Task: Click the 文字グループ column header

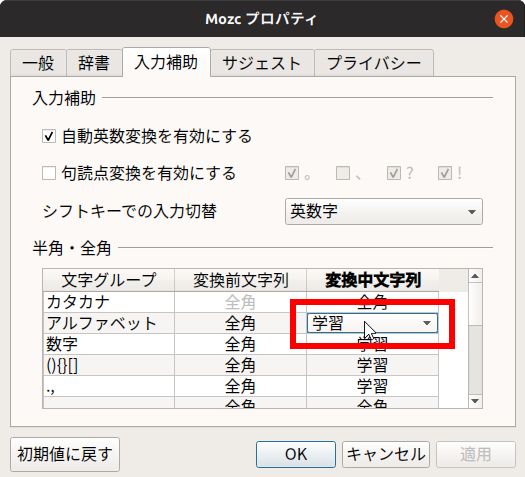Action: [108, 280]
